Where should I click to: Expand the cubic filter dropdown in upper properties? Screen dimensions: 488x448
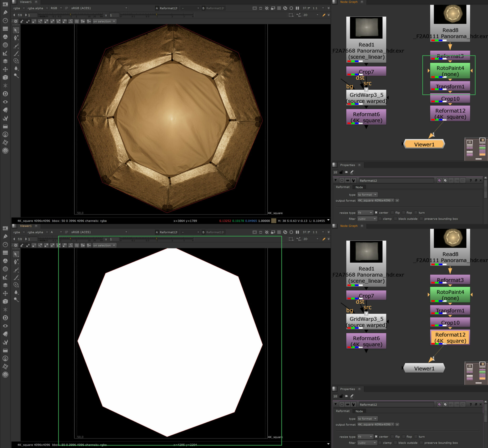(367, 219)
